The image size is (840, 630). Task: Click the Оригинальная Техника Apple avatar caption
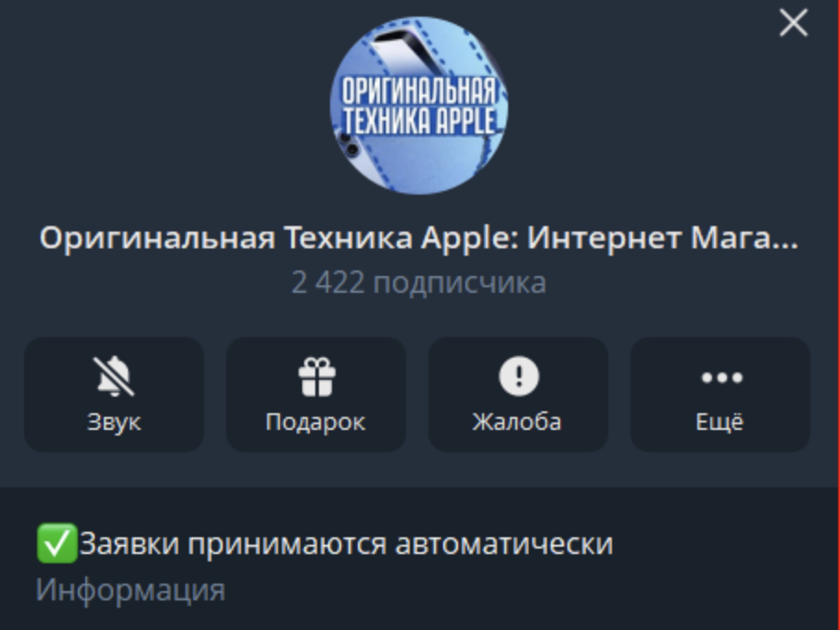coord(419,105)
